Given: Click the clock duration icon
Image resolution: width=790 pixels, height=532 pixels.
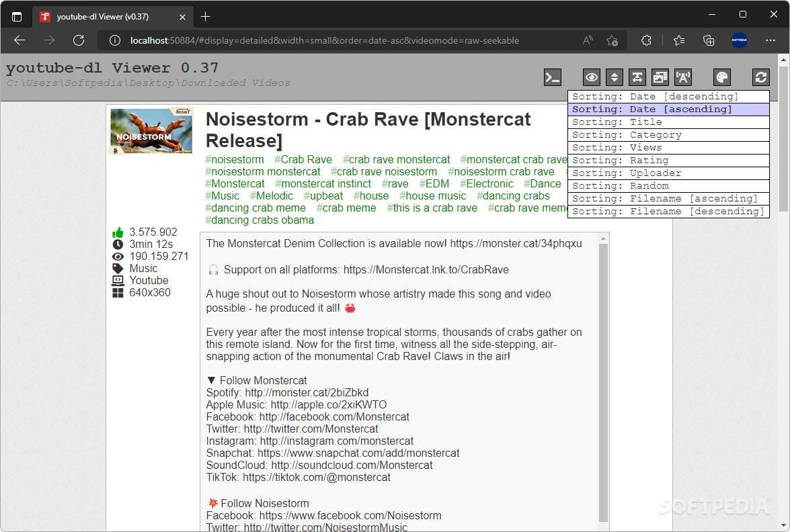Looking at the screenshot, I should 118,245.
